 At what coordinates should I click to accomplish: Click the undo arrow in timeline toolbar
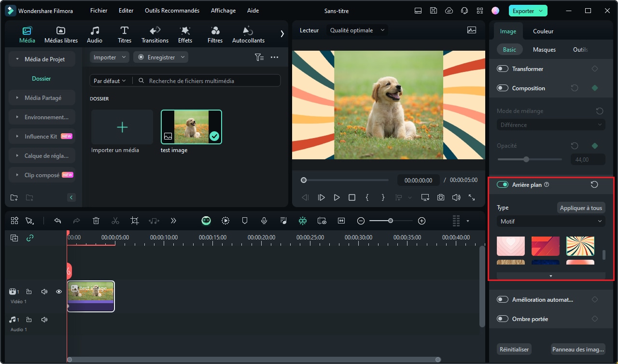click(57, 221)
